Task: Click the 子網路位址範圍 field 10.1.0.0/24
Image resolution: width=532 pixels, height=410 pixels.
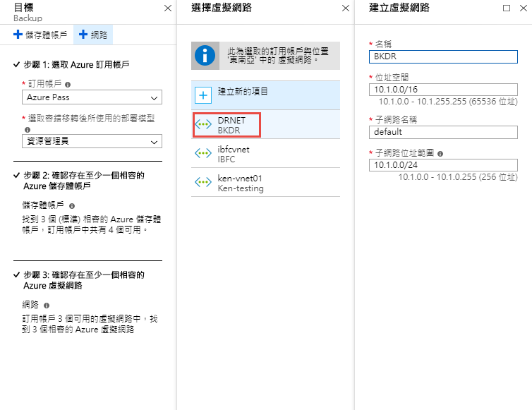Action: (443, 165)
